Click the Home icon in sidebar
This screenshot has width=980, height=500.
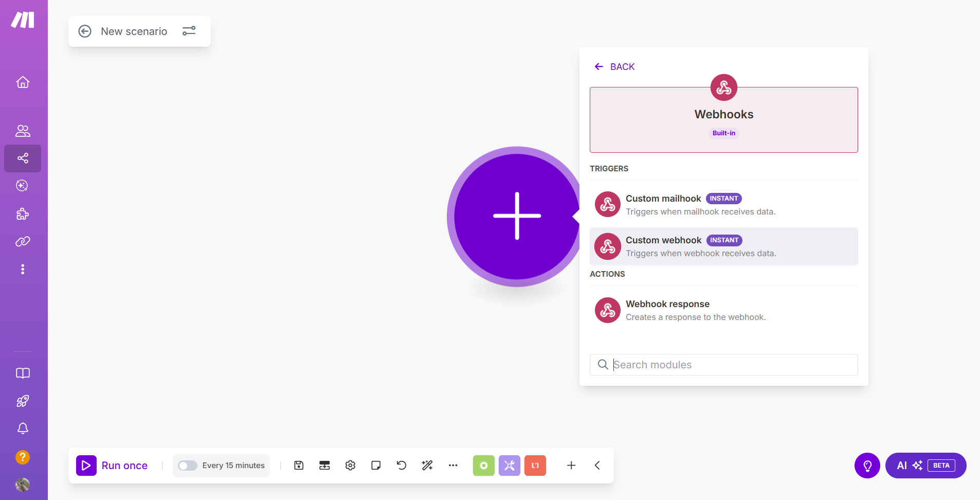pos(23,82)
